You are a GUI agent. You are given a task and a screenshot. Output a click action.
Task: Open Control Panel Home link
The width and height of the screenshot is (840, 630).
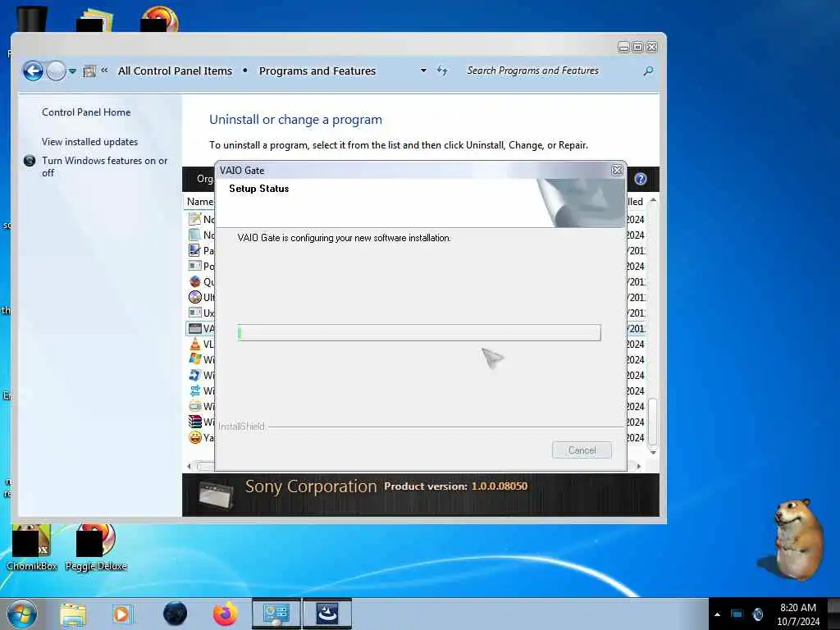click(x=86, y=112)
